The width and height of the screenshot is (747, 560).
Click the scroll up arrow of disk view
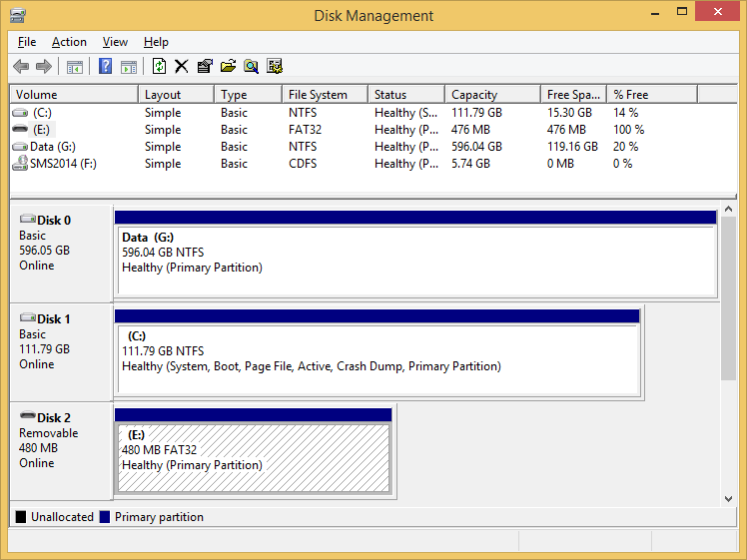pos(728,209)
